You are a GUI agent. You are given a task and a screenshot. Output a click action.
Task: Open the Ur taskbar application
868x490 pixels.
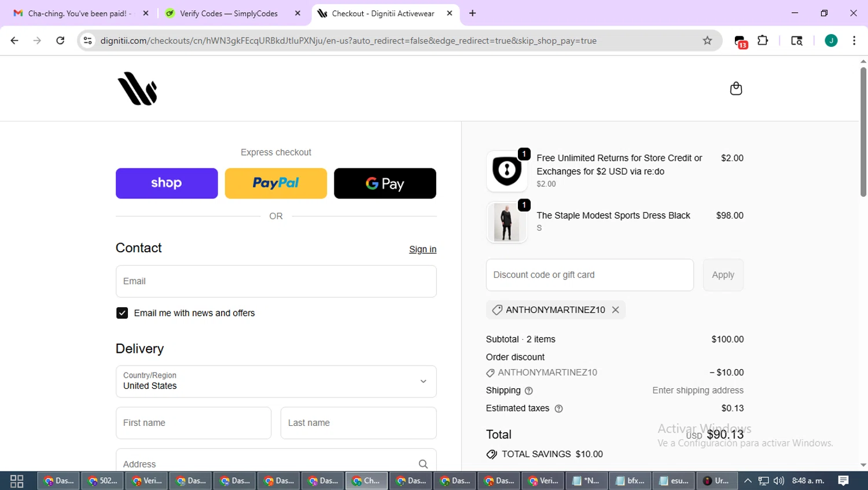(x=718, y=481)
